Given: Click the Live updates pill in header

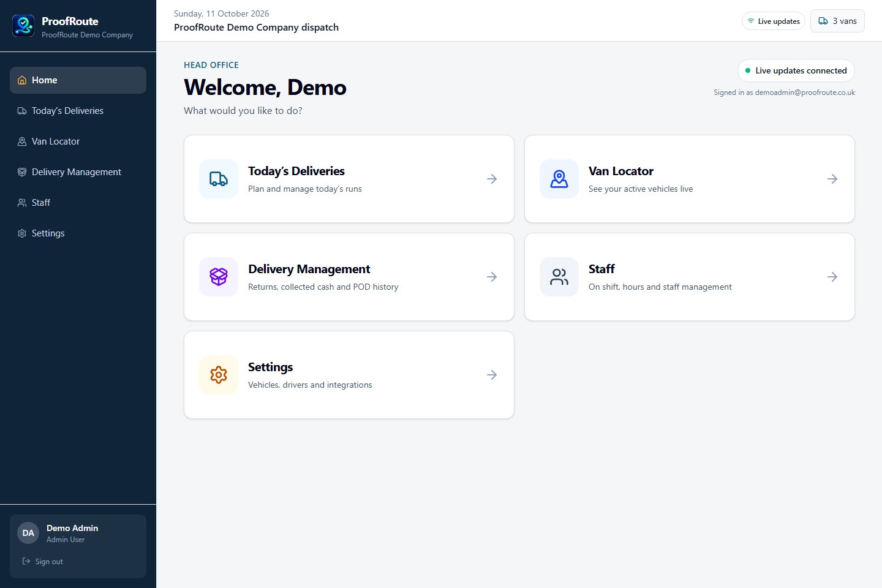Looking at the screenshot, I should click(x=774, y=21).
